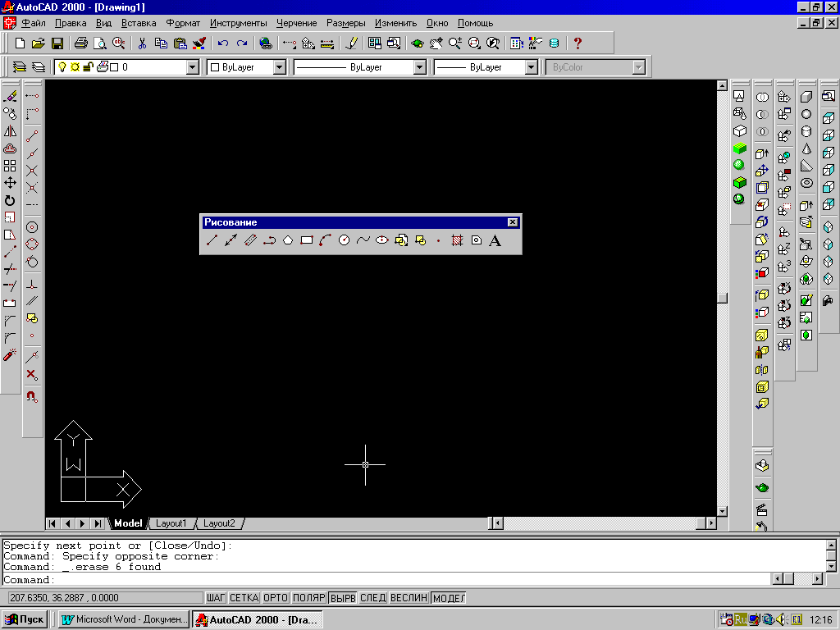Pick the Rectangle tool in Рисование toolbar

tap(307, 240)
